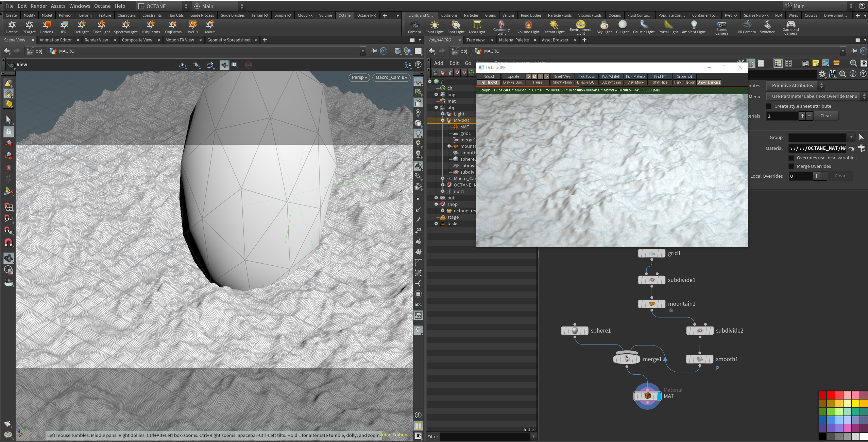868x442 pixels.
Task: Pick the bright red color swatch
Action: (831, 395)
